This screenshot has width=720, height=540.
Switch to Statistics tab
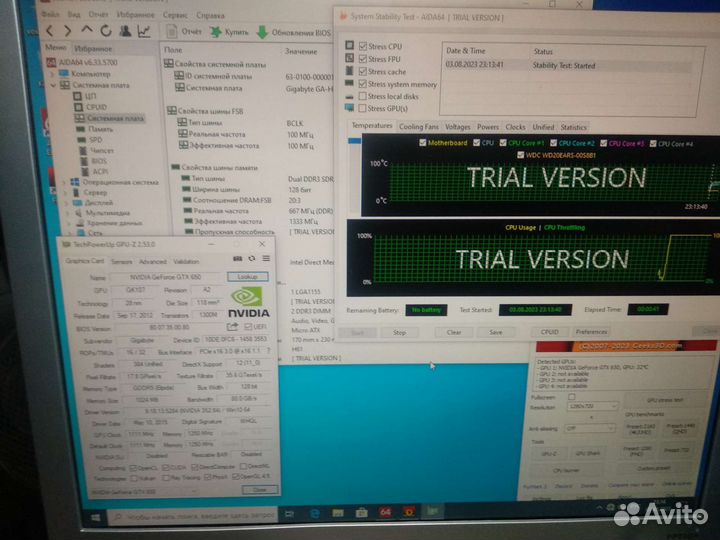click(x=574, y=127)
